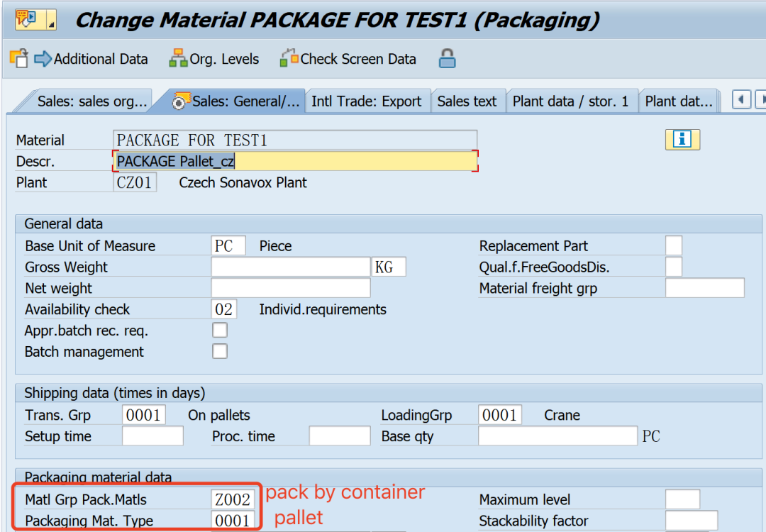766x532 pixels.
Task: Click the weight unit KG field
Action: click(x=389, y=267)
